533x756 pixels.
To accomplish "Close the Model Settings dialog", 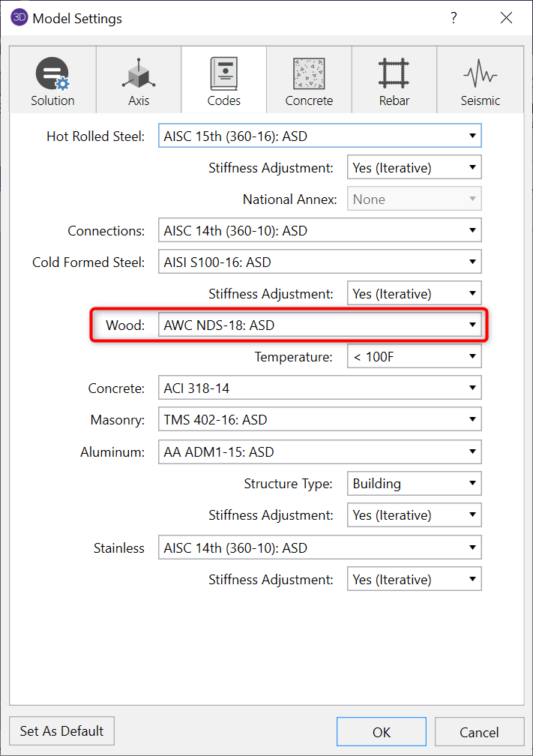I will pyautogui.click(x=507, y=18).
